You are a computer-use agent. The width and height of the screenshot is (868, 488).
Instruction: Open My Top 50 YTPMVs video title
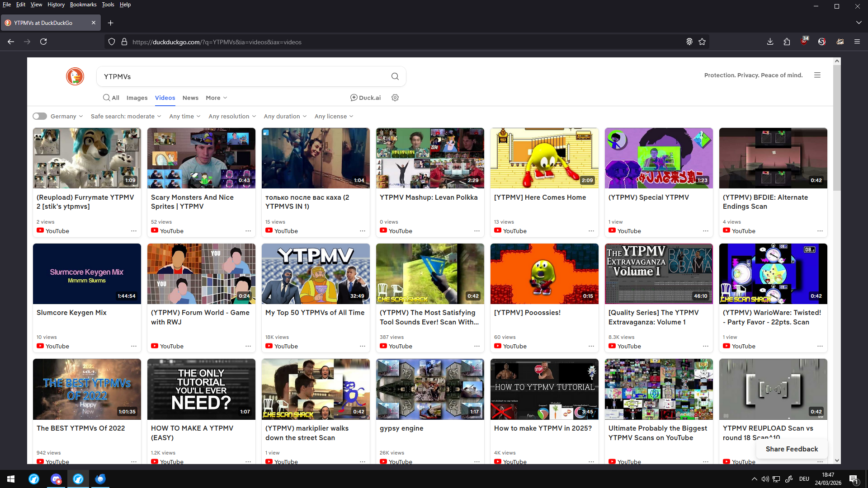(315, 312)
